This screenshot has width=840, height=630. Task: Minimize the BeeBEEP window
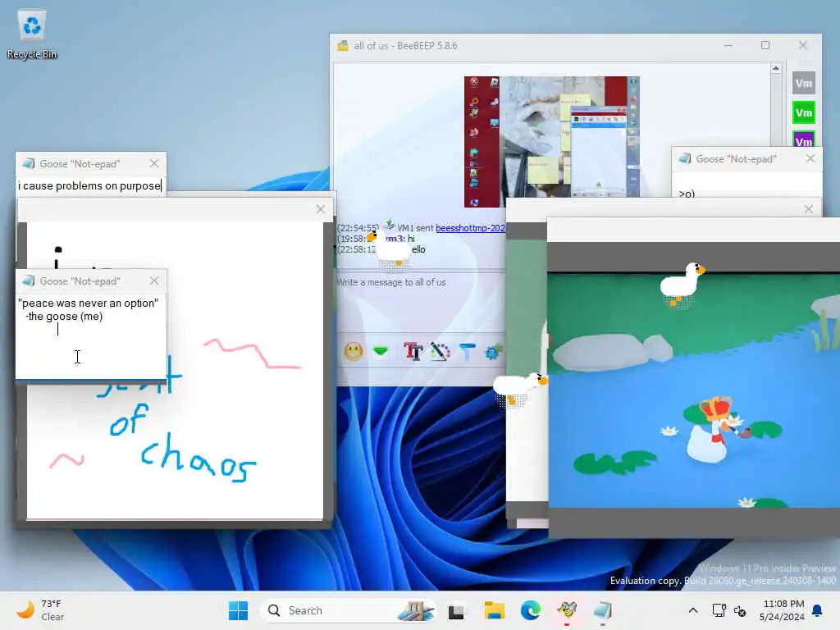pos(728,46)
